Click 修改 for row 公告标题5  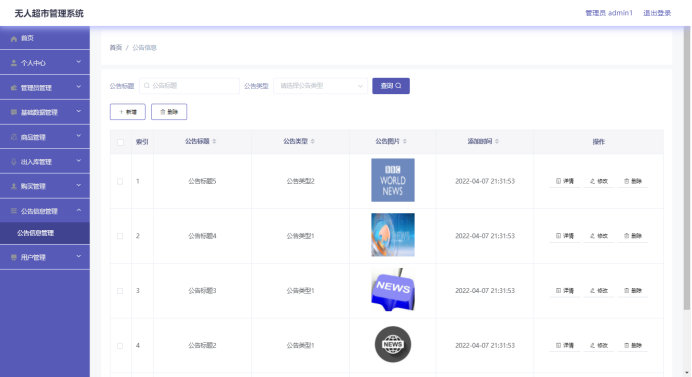pos(599,181)
